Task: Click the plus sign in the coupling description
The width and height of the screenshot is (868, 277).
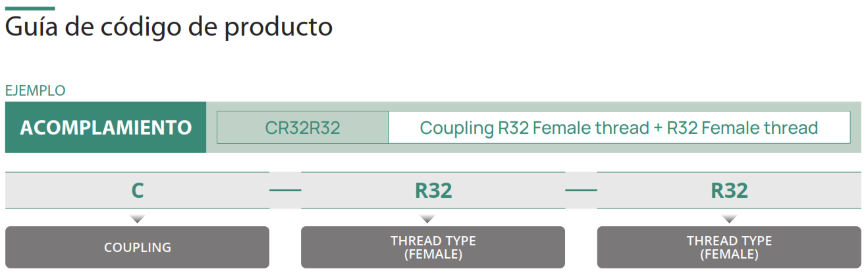Action: (657, 128)
